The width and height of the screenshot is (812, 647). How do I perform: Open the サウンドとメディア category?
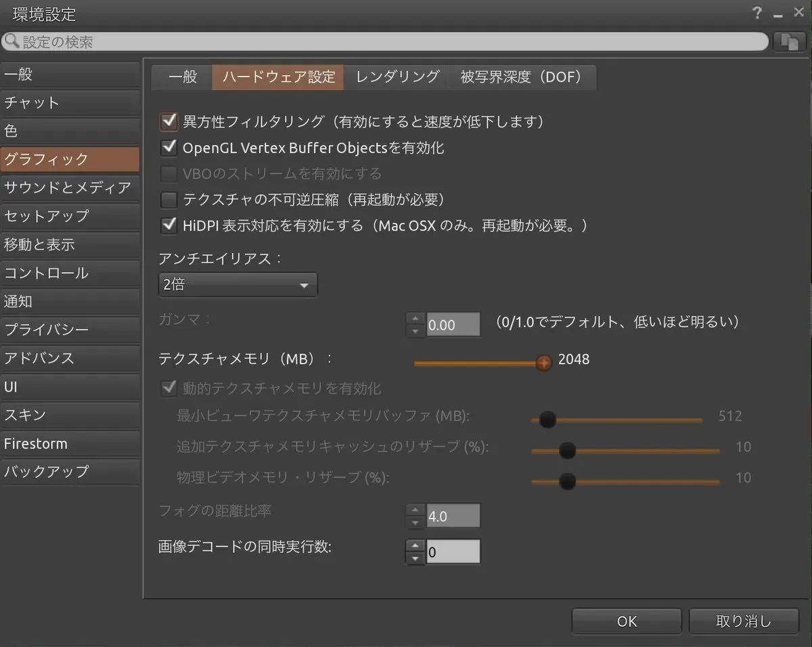point(70,187)
